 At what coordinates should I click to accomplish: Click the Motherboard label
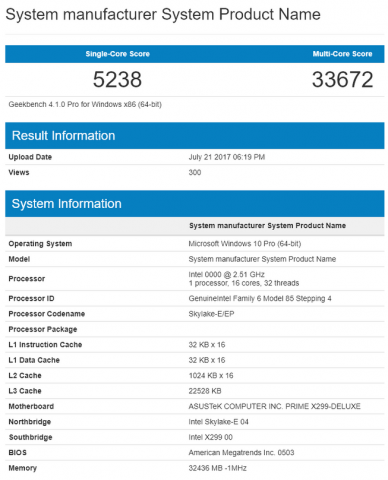(x=31, y=406)
